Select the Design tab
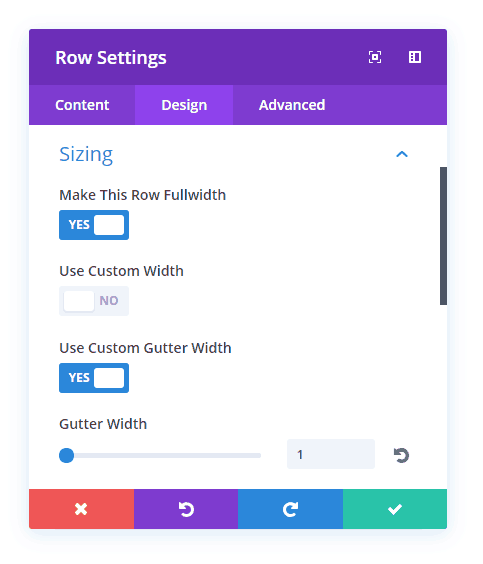Viewport: 483px width, 564px height. pyautogui.click(x=184, y=105)
